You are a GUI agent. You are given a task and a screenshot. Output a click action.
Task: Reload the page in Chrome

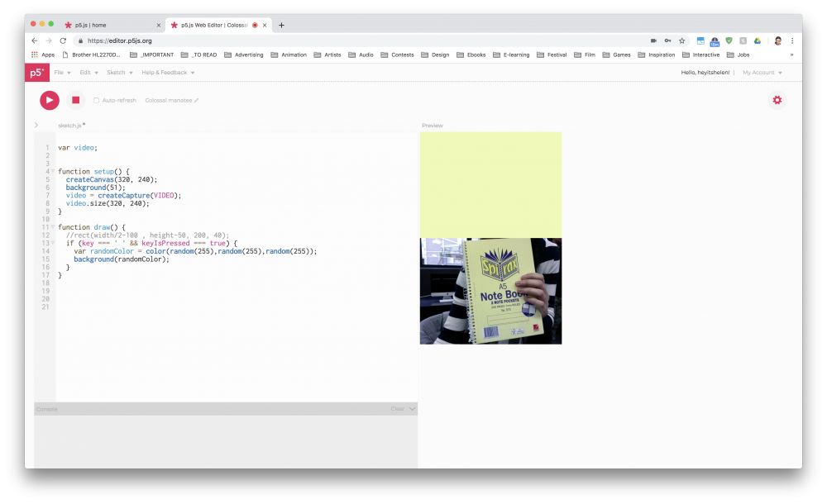click(63, 40)
